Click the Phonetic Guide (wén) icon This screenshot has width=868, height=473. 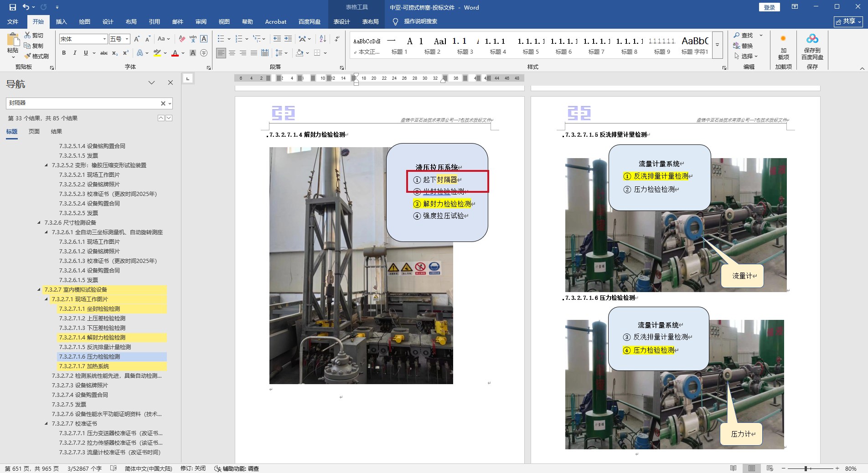(193, 39)
